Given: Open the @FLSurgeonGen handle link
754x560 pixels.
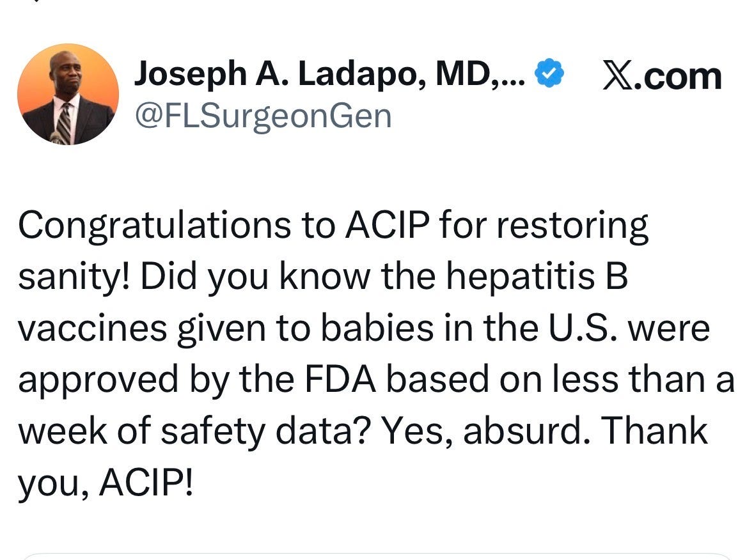Looking at the screenshot, I should pyautogui.click(x=263, y=116).
